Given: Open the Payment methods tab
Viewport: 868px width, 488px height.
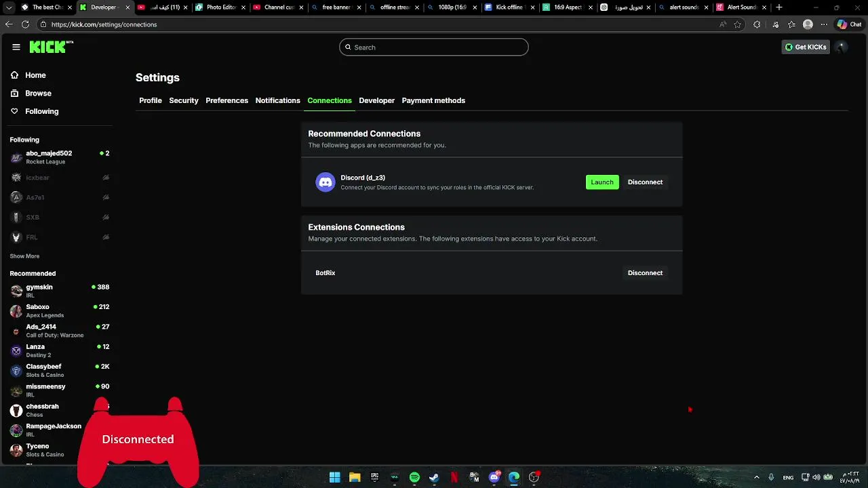Looking at the screenshot, I should 433,100.
